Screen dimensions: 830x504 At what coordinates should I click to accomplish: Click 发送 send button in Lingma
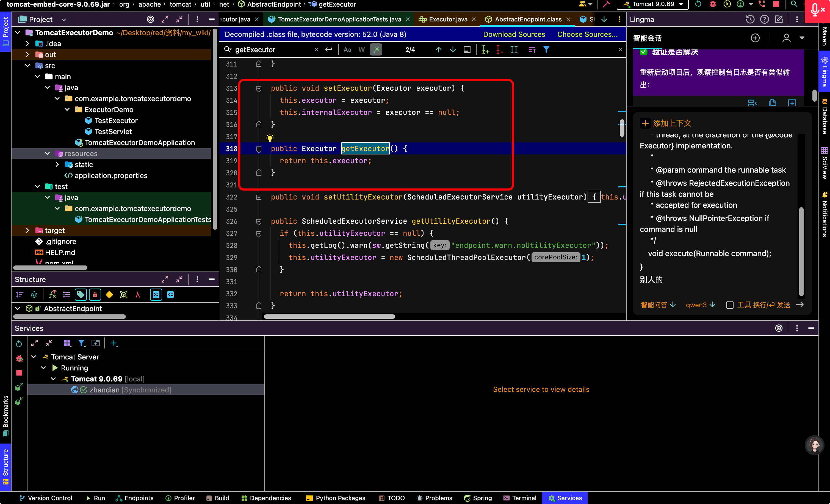(800, 305)
